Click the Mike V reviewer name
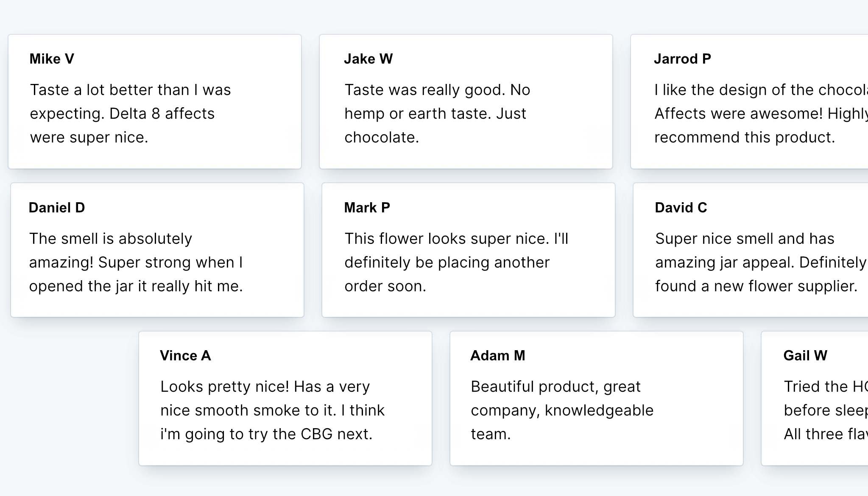Image resolution: width=868 pixels, height=496 pixels. tap(52, 59)
